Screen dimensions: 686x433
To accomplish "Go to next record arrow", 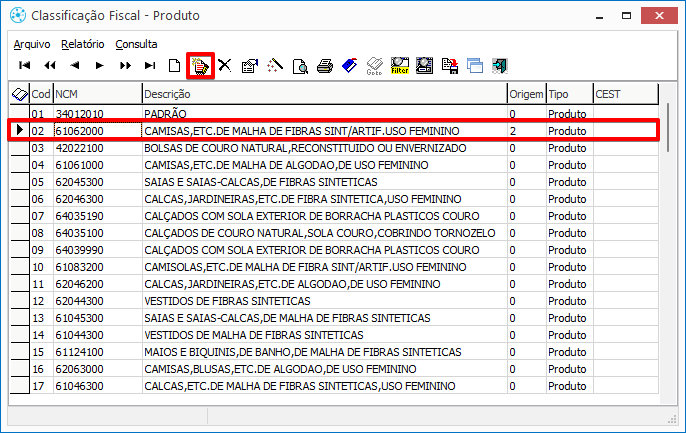I will tap(100, 66).
